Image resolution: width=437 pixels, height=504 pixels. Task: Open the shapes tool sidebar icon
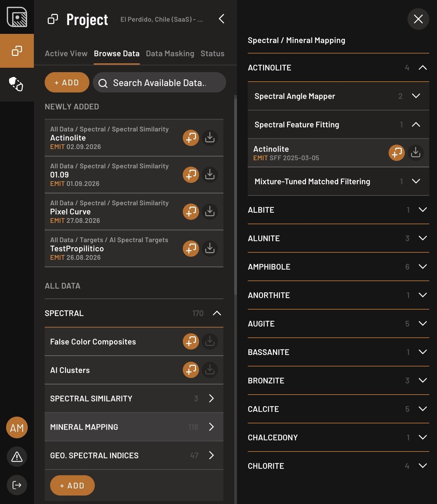click(x=16, y=84)
